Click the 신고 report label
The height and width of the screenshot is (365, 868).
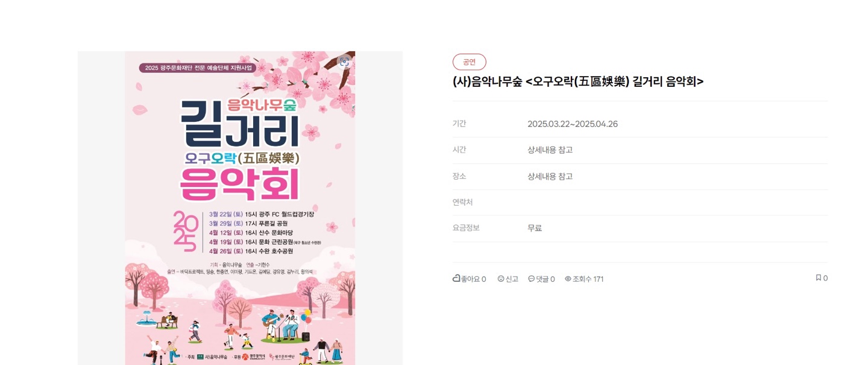tap(512, 279)
